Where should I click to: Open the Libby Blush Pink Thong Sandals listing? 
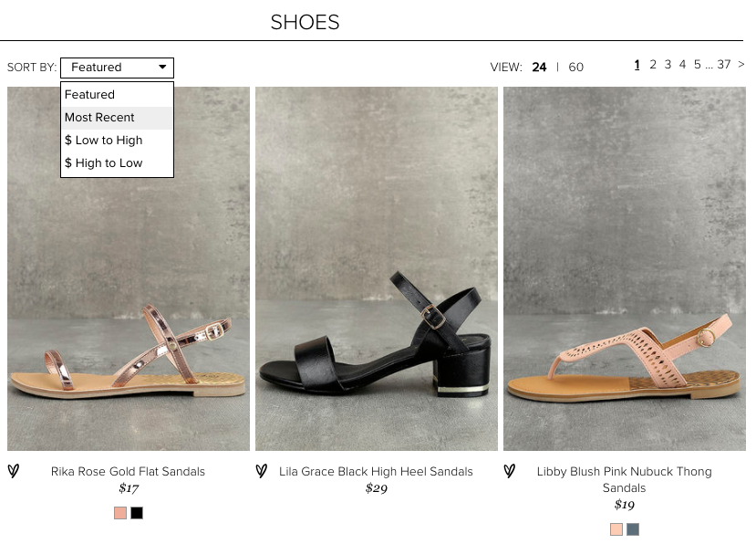(625, 267)
